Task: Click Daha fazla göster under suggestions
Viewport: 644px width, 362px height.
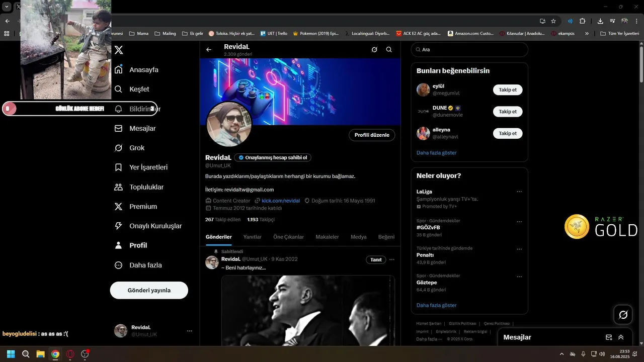Action: click(x=437, y=153)
